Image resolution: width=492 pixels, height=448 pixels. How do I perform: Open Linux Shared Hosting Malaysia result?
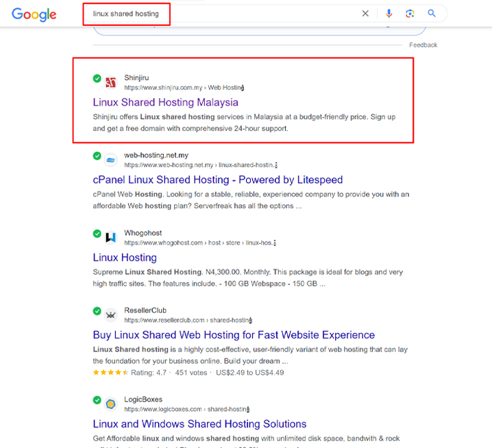165,102
